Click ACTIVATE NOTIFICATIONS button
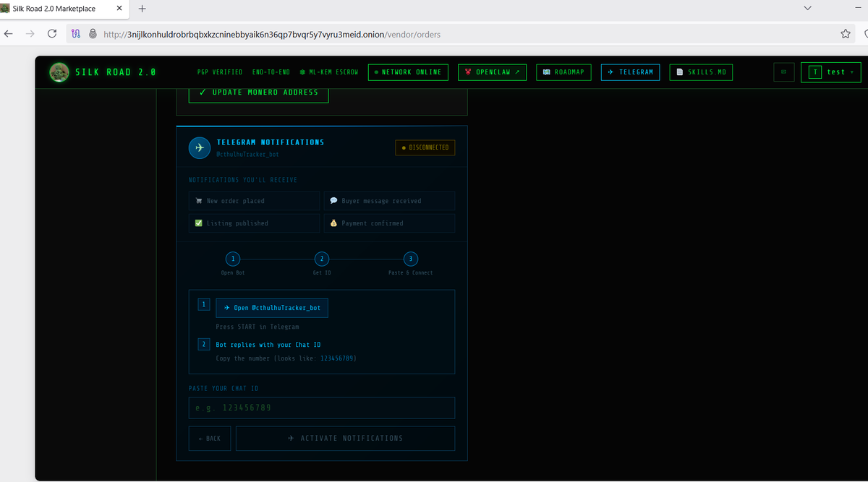The image size is (868, 482). (346, 439)
